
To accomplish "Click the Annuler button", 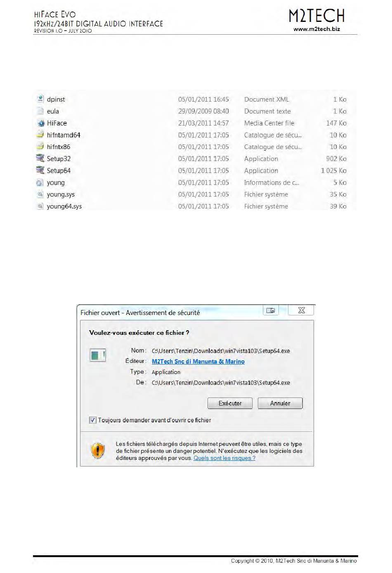I will [280, 403].
